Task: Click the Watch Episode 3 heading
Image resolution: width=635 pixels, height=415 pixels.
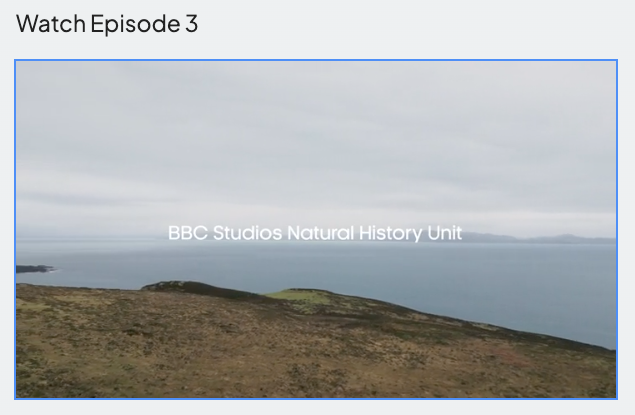Action: pyautogui.click(x=107, y=23)
